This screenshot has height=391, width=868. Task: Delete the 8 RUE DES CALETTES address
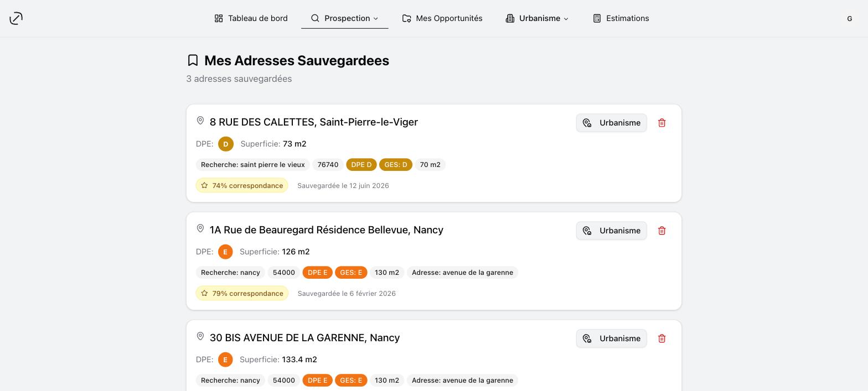click(x=662, y=123)
